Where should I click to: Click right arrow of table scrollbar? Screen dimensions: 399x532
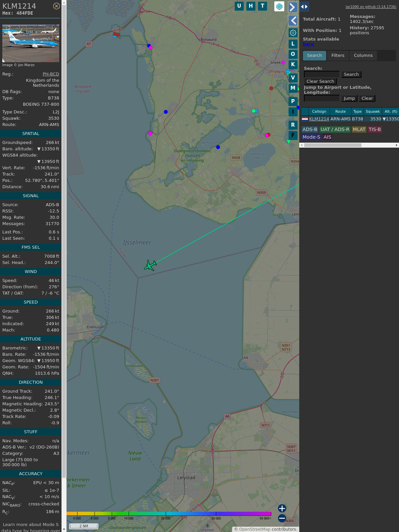396,145
